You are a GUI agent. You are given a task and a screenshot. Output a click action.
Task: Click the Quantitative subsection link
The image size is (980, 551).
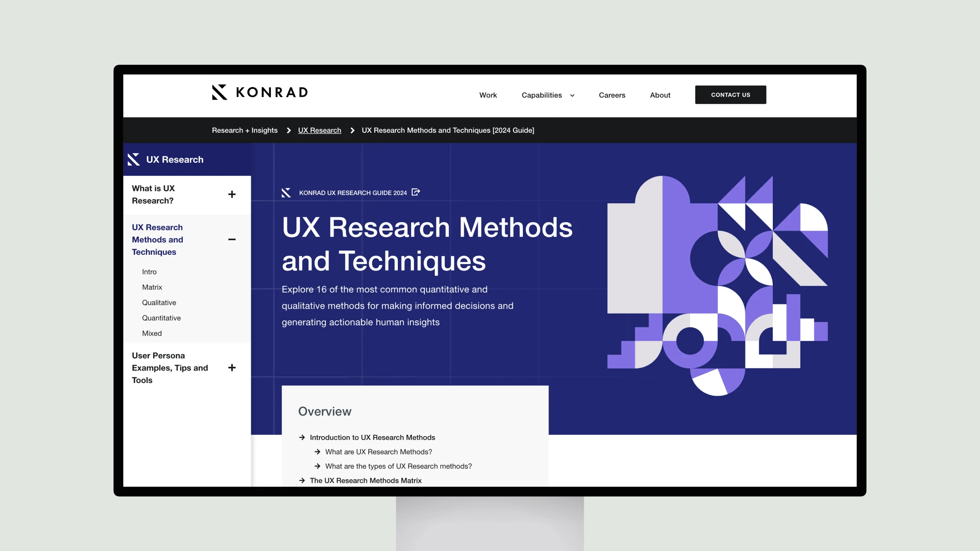(x=161, y=317)
